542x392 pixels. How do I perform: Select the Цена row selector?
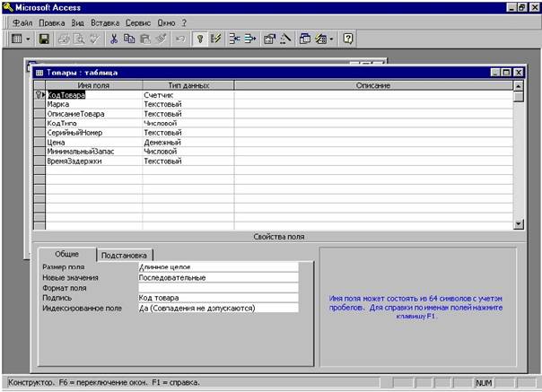39,142
